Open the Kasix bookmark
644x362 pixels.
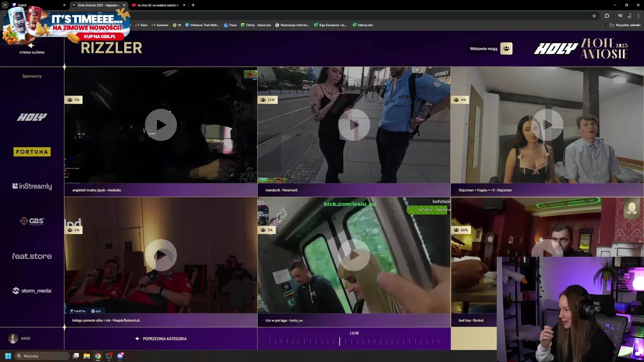(x=141, y=25)
